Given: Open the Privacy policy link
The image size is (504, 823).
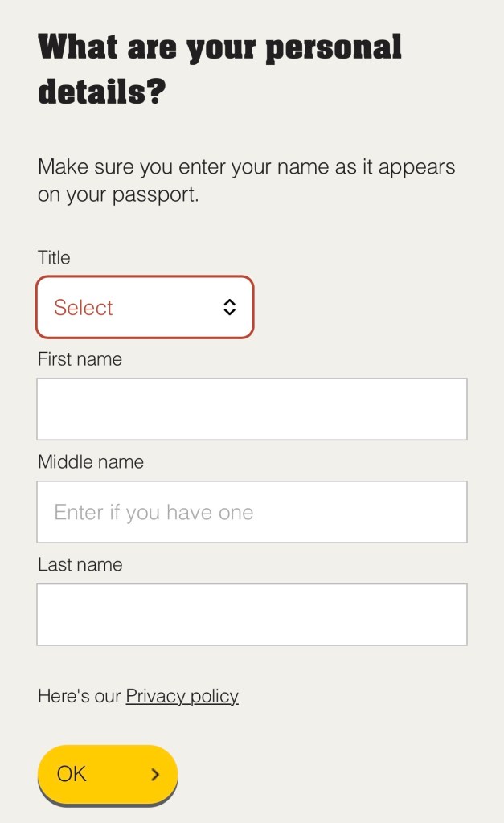Looking at the screenshot, I should (x=182, y=696).
